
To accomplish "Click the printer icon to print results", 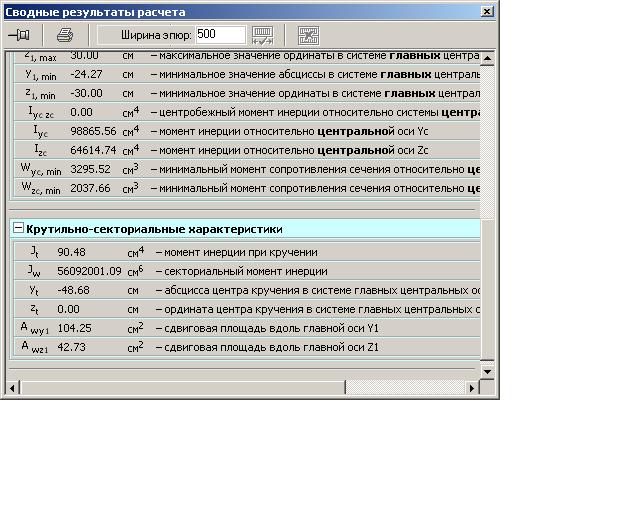I will pyautogui.click(x=65, y=35).
